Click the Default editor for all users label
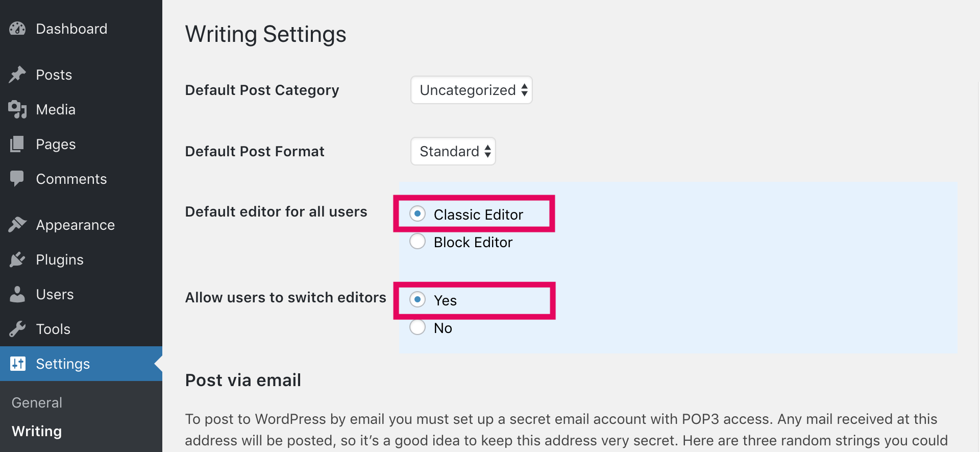The image size is (980, 452). click(276, 211)
